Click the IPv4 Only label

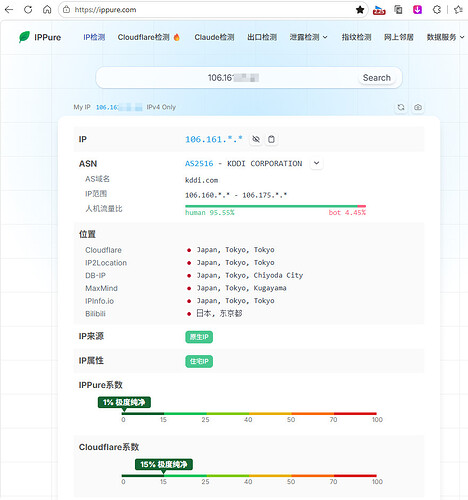tap(161, 107)
